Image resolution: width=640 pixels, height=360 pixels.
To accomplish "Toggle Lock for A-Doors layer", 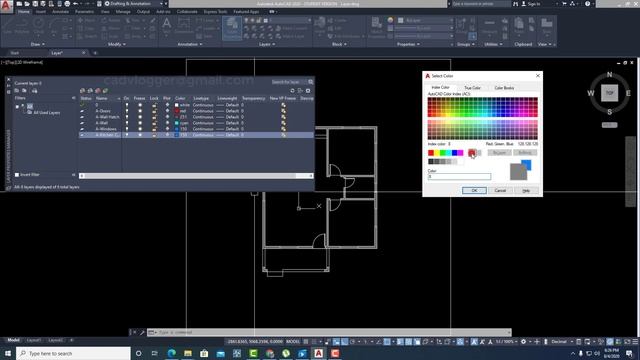I will coord(154,111).
